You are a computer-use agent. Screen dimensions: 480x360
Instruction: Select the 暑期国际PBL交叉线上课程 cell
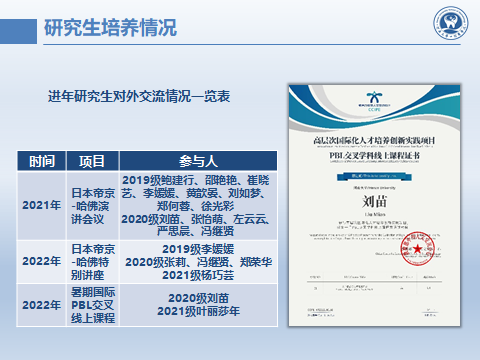point(92,305)
